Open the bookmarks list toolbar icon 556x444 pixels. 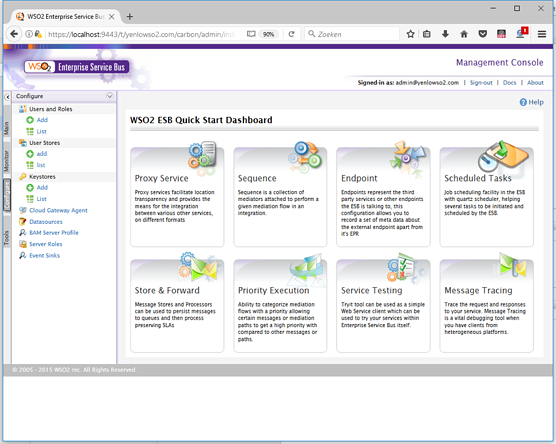[x=427, y=34]
